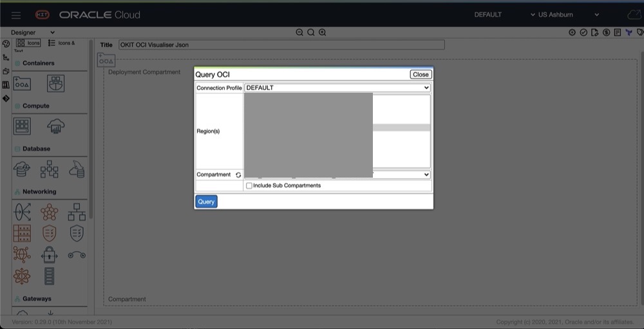644x329 pixels.
Task: Open the Compartment dropdown in the dialog
Action: click(337, 174)
